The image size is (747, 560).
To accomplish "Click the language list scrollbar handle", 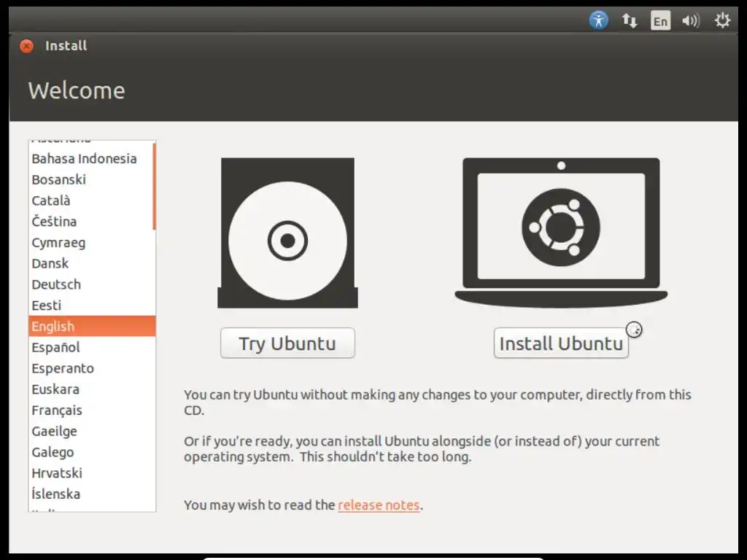I will (154, 186).
